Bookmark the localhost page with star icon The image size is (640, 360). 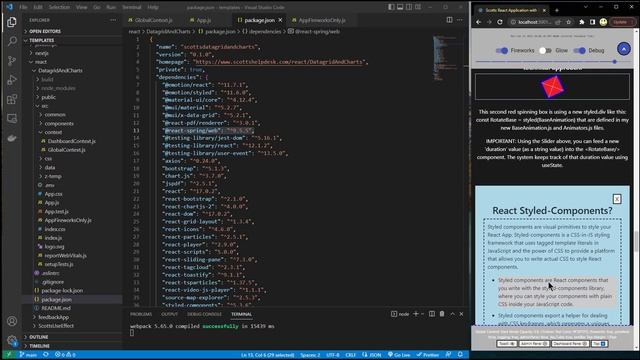(x=568, y=22)
